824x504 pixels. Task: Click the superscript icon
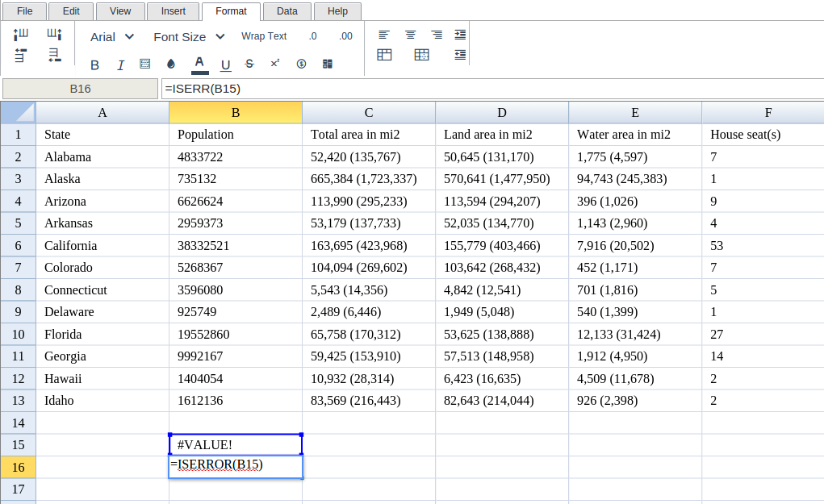coord(275,64)
